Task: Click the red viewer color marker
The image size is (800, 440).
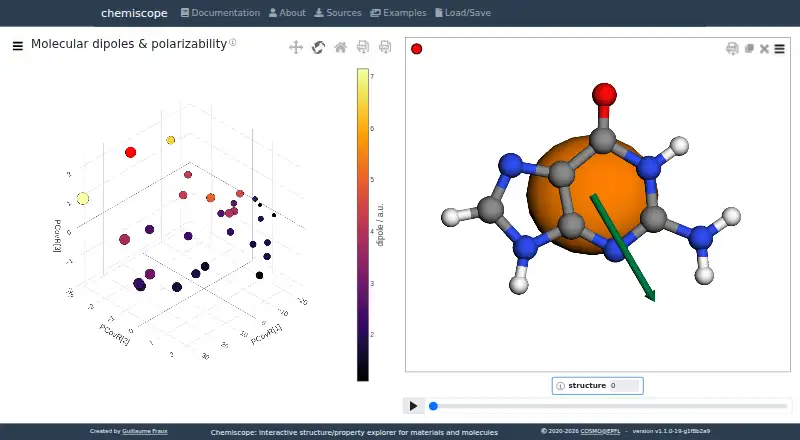Action: (x=417, y=48)
